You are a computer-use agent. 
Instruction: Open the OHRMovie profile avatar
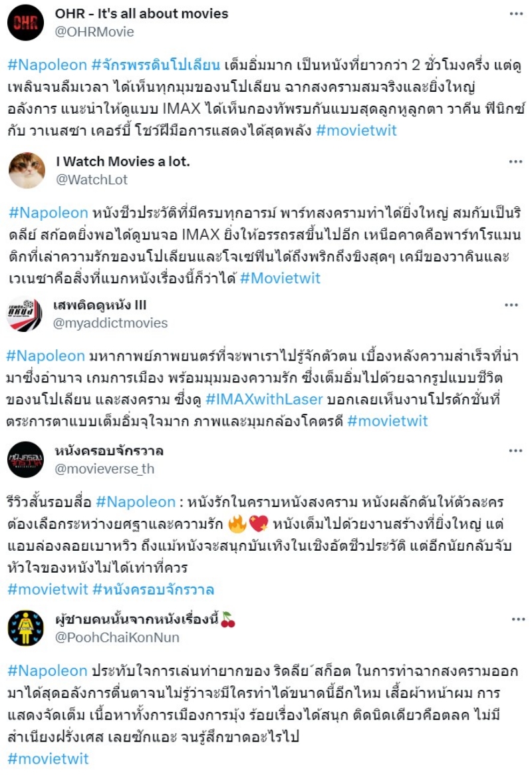26,22
